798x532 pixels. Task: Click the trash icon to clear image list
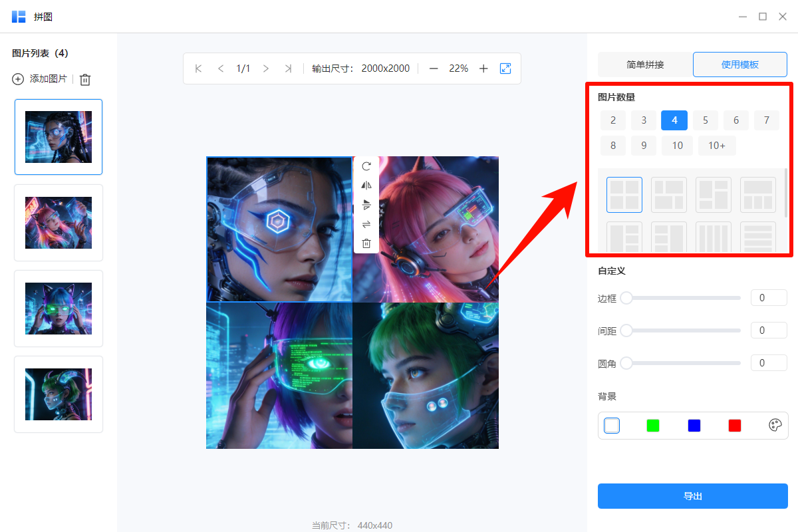click(84, 79)
